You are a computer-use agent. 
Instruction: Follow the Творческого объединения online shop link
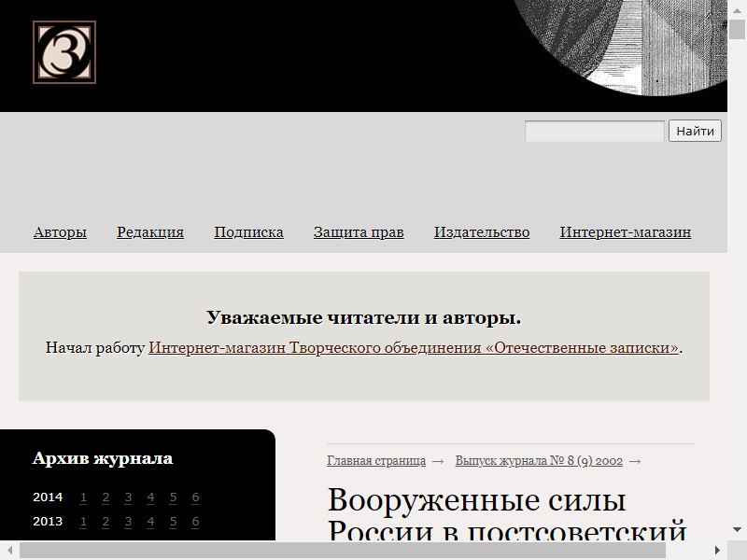pos(414,348)
